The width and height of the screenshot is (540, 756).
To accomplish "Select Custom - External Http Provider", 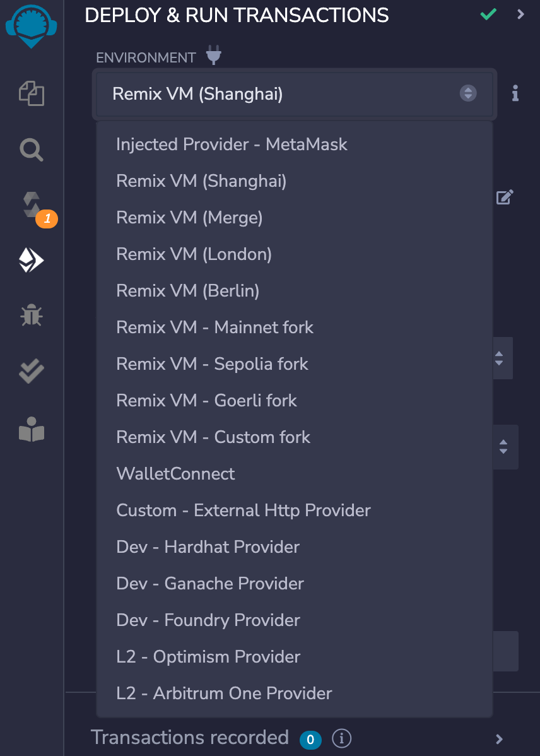I will 295,511.
